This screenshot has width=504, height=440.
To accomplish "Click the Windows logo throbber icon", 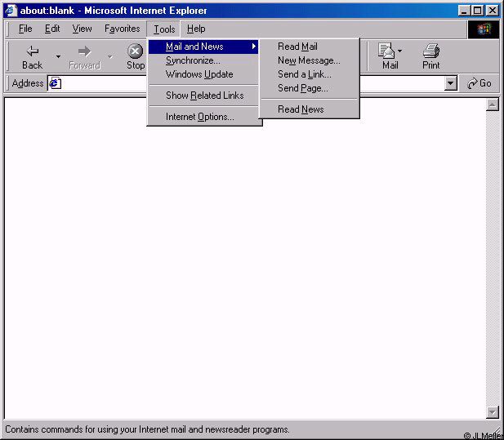I will (483, 29).
